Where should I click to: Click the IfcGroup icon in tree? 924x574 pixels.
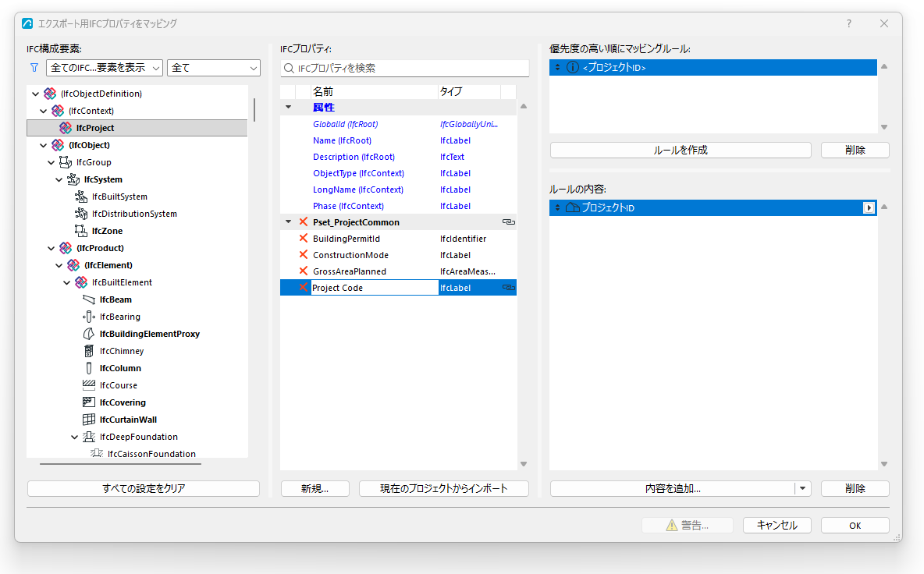coord(66,162)
